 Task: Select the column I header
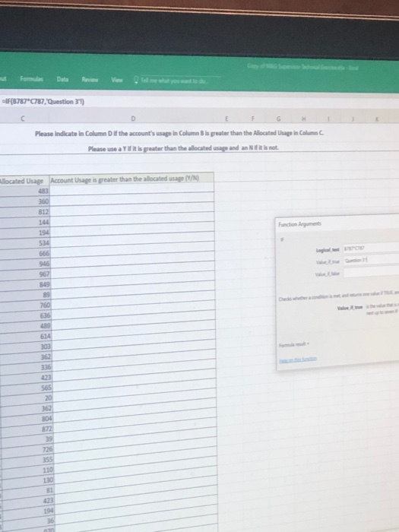(x=328, y=119)
